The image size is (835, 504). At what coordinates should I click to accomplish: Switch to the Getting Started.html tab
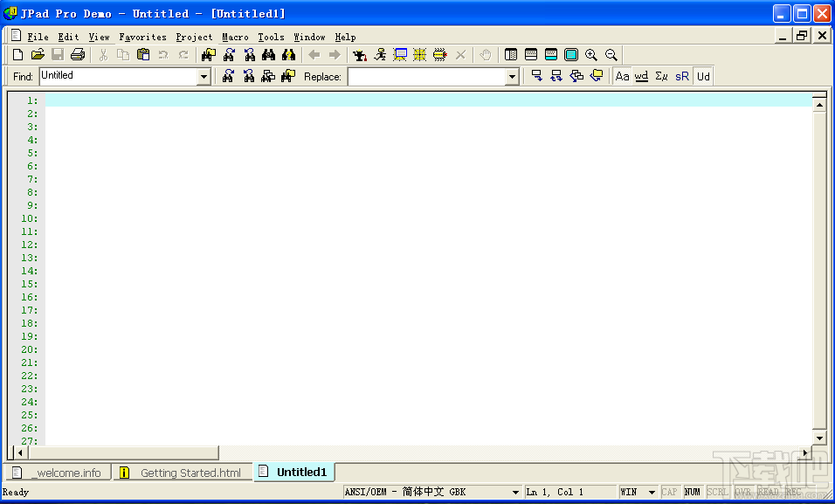(x=183, y=473)
